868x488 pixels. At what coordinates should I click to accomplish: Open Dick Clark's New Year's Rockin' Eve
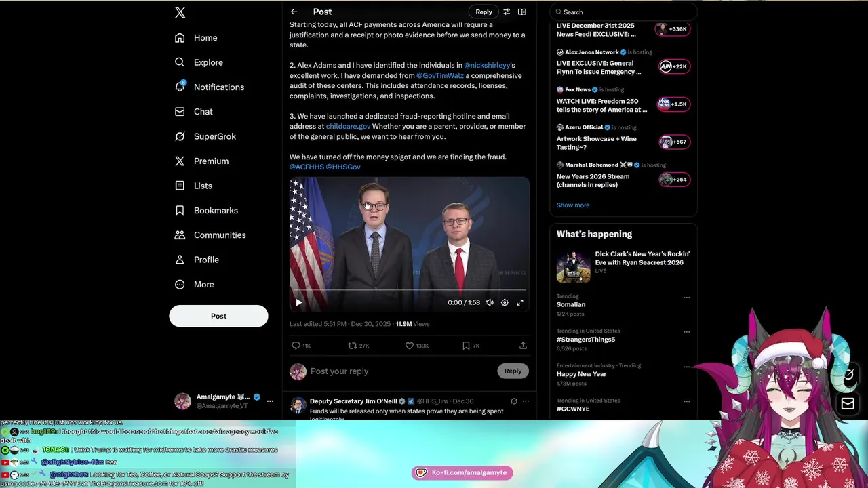pos(623,266)
